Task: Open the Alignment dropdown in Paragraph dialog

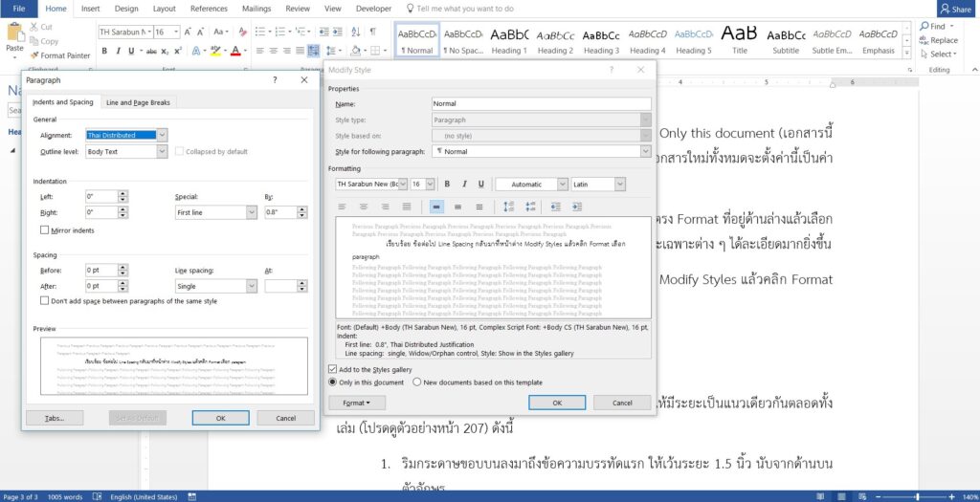Action: tap(162, 136)
